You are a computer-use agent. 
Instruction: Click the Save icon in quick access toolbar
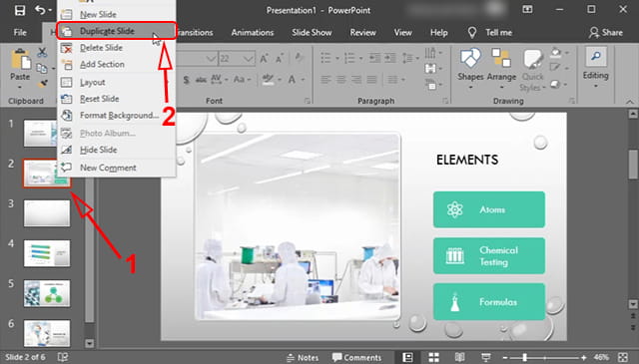(x=20, y=10)
